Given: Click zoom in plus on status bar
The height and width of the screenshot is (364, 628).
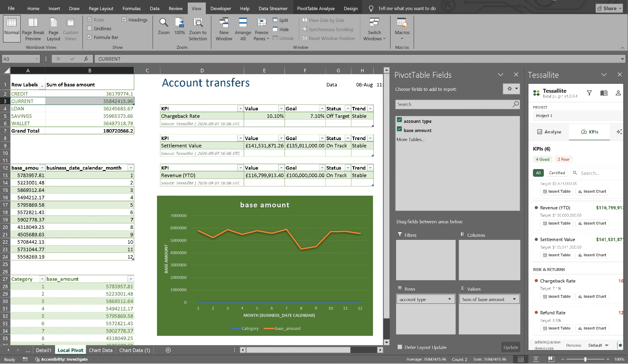Looking at the screenshot, I should [608, 359].
